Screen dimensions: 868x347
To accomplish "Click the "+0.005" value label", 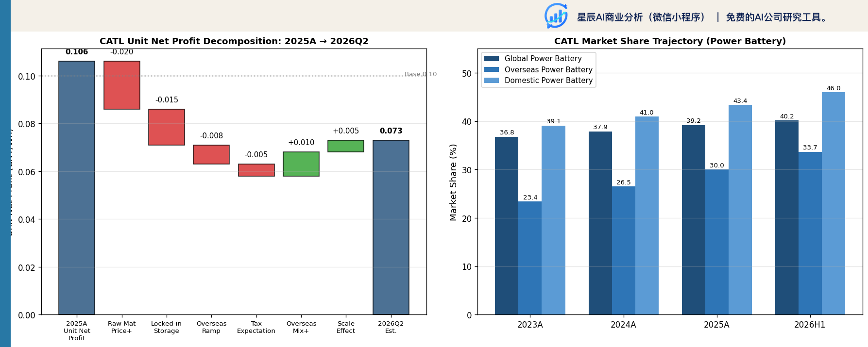I will click(346, 131).
